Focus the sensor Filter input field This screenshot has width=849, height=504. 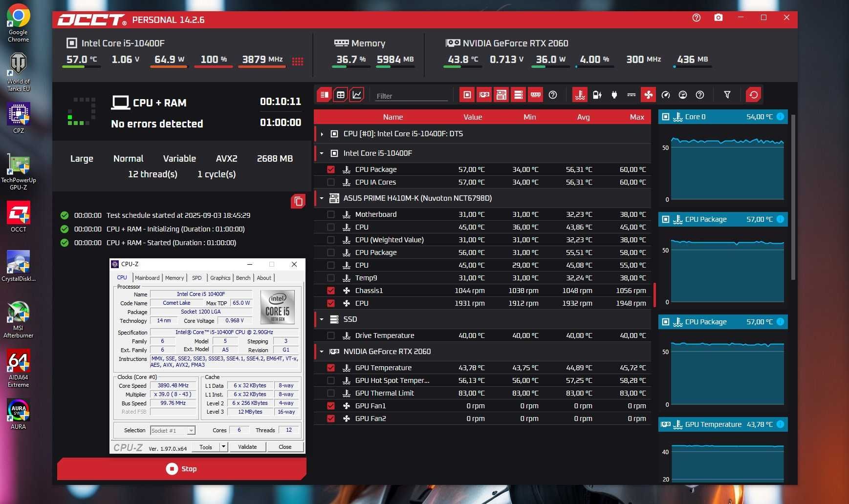click(412, 96)
